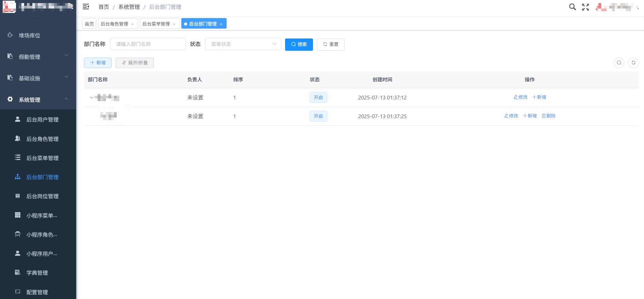644x299 pixels.
Task: Close the 后台部门管理 tab
Action: click(221, 24)
